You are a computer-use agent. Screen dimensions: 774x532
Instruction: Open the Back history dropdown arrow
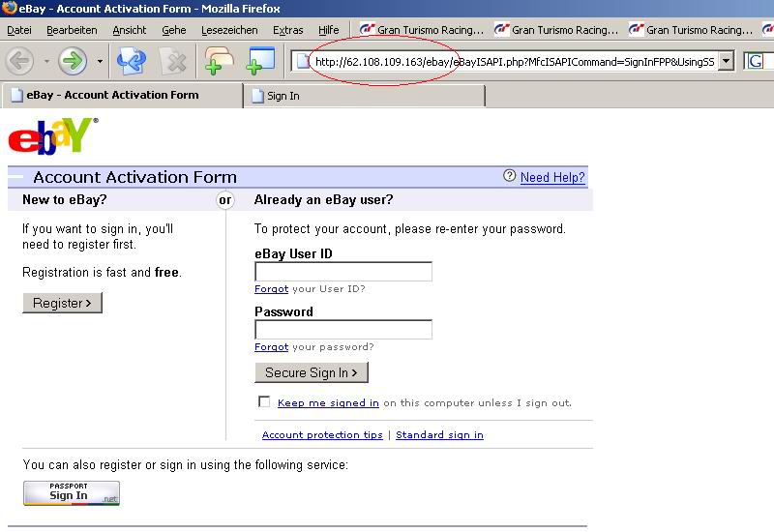[46, 61]
